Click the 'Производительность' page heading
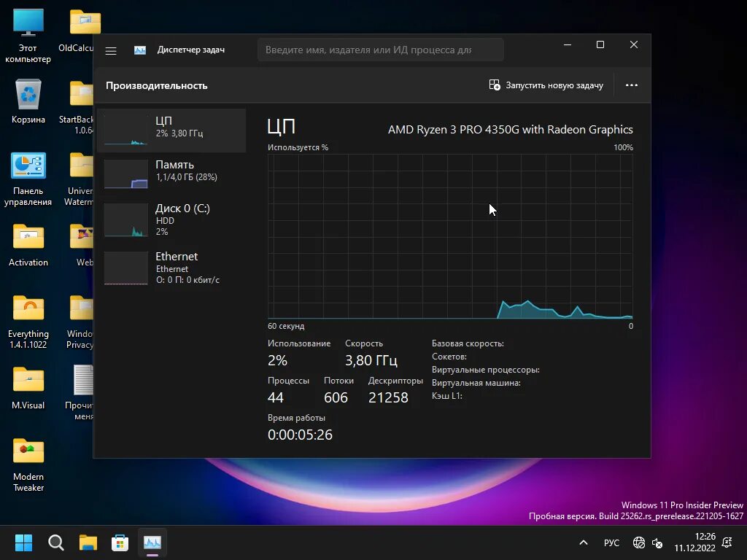 (157, 86)
